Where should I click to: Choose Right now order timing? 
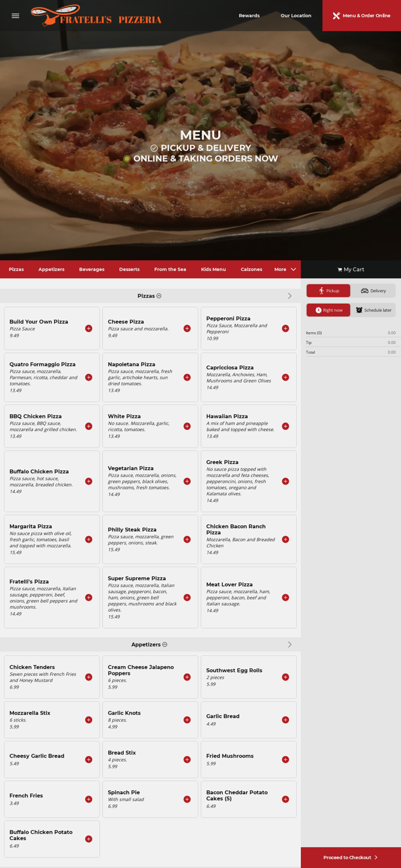coord(328,310)
